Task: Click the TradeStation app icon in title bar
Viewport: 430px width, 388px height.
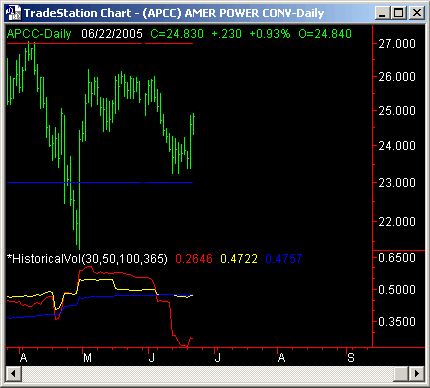Action: [13, 13]
